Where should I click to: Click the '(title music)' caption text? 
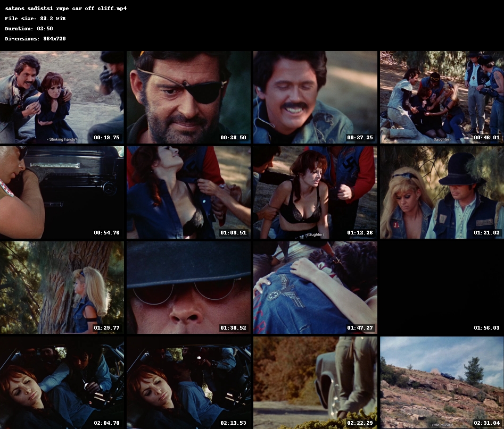[442, 425]
